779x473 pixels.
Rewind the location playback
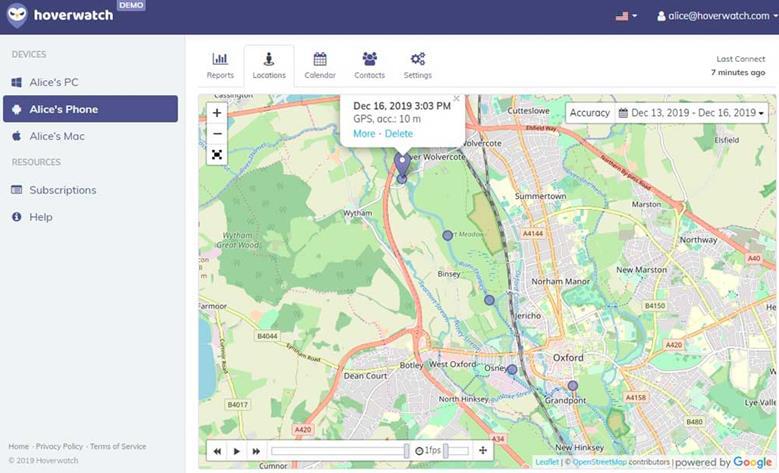[217, 451]
